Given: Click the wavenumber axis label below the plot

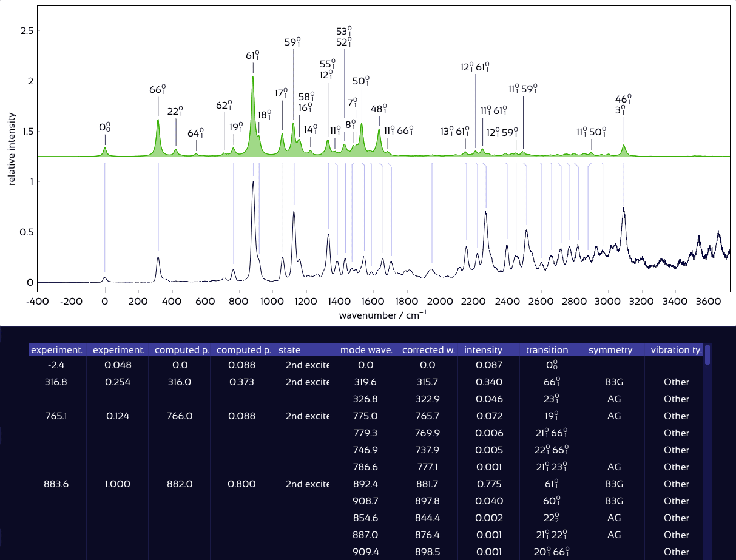Looking at the screenshot, I should coord(383,315).
